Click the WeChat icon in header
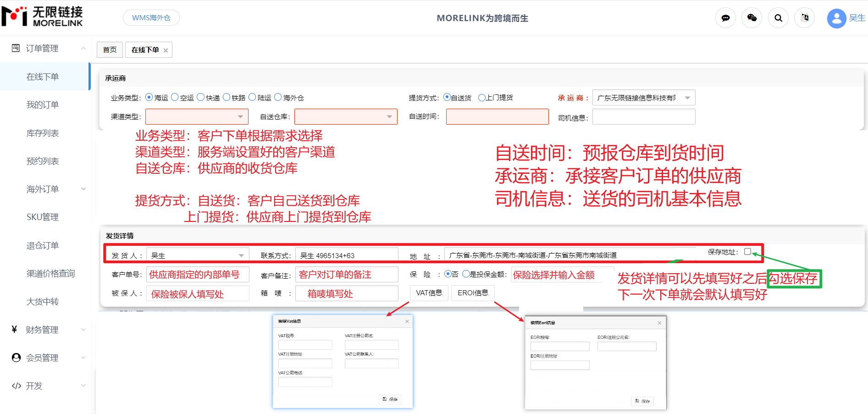This screenshot has height=414, width=868. (752, 18)
